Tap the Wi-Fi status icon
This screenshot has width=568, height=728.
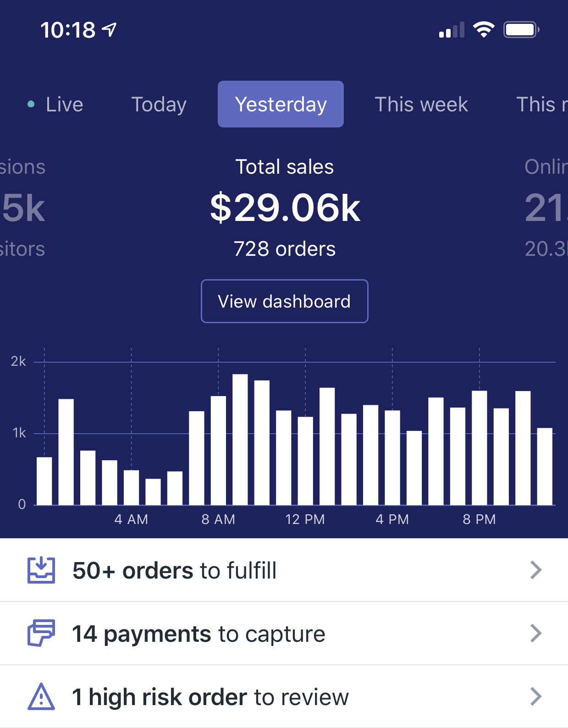coord(483,30)
